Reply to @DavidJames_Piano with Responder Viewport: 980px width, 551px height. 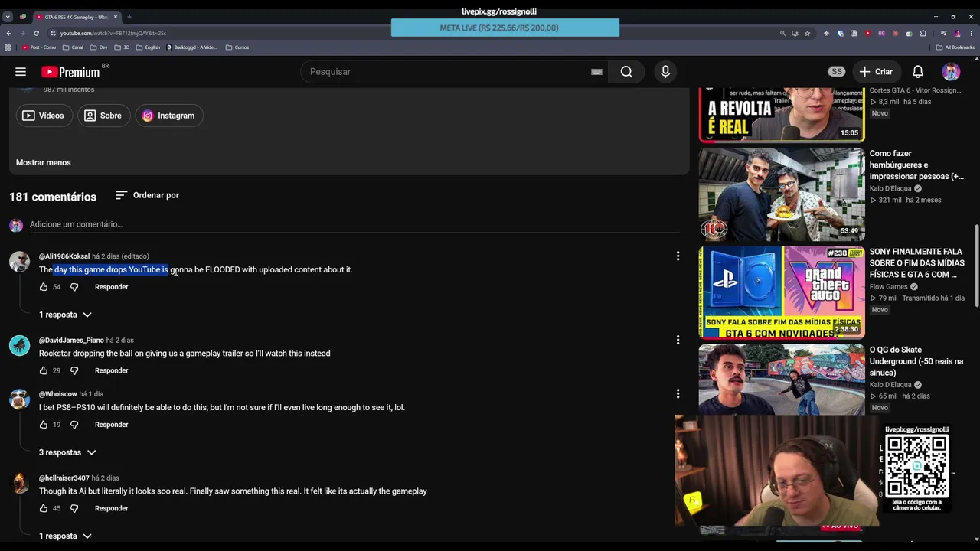click(x=112, y=370)
